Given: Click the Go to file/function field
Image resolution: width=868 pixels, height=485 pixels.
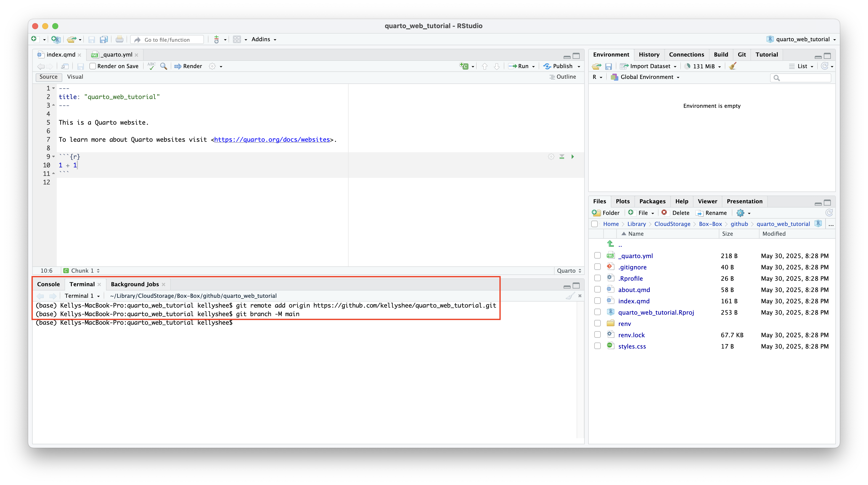Looking at the screenshot, I should click(x=167, y=39).
